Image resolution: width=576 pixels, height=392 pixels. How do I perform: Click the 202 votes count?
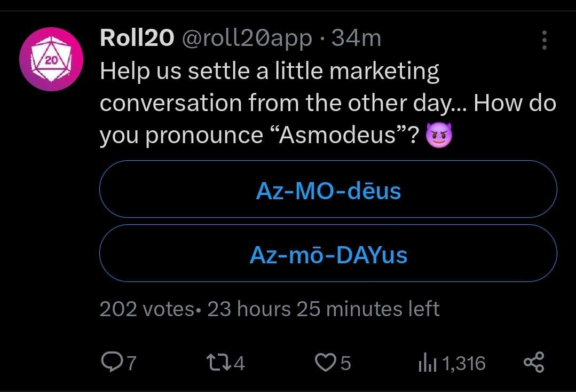coord(146,309)
